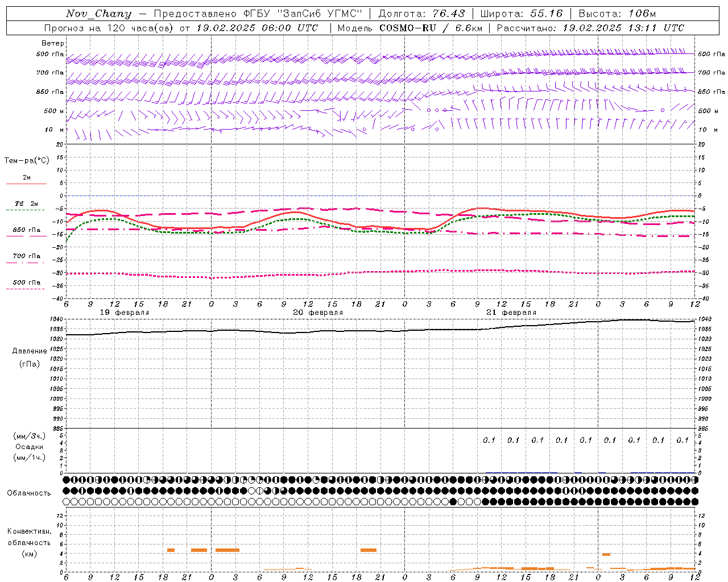Click the "20 февраля" date label
The height and width of the screenshot is (582, 728).
pyautogui.click(x=318, y=313)
